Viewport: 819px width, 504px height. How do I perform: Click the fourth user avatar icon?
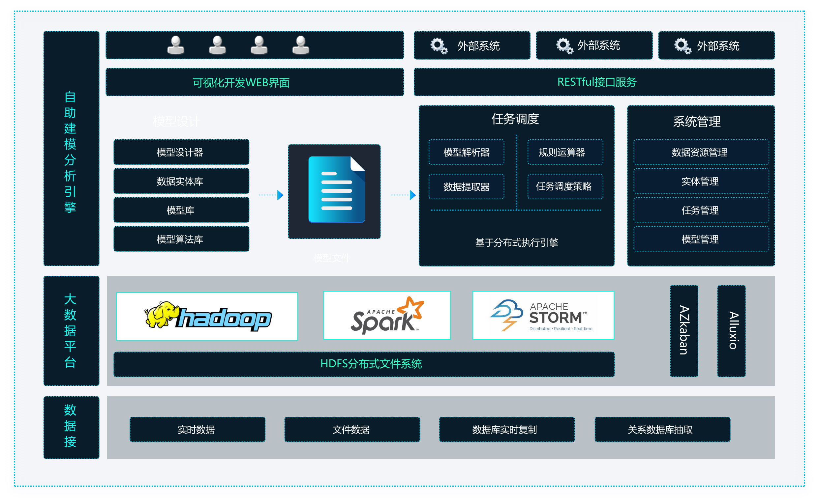point(301,45)
